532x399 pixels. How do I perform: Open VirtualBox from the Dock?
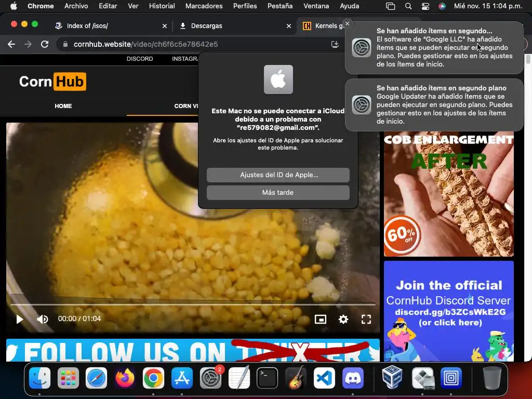tap(392, 378)
